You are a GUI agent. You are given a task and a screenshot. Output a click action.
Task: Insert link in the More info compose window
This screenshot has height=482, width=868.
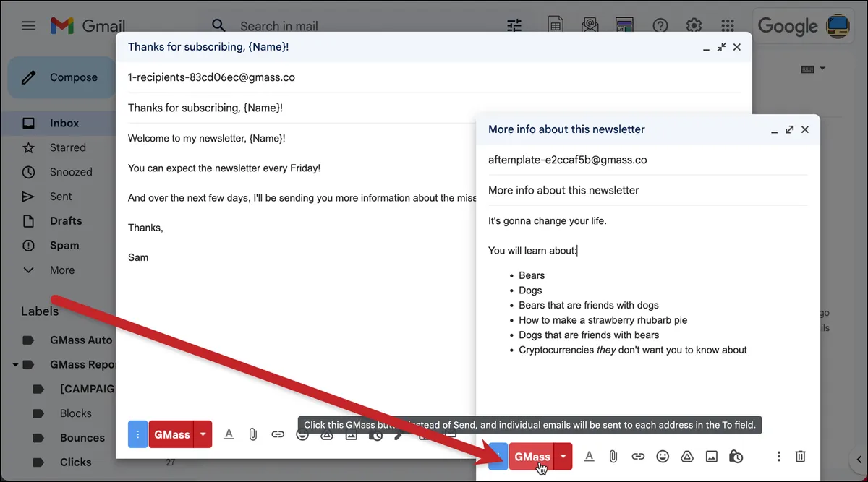pyautogui.click(x=638, y=457)
